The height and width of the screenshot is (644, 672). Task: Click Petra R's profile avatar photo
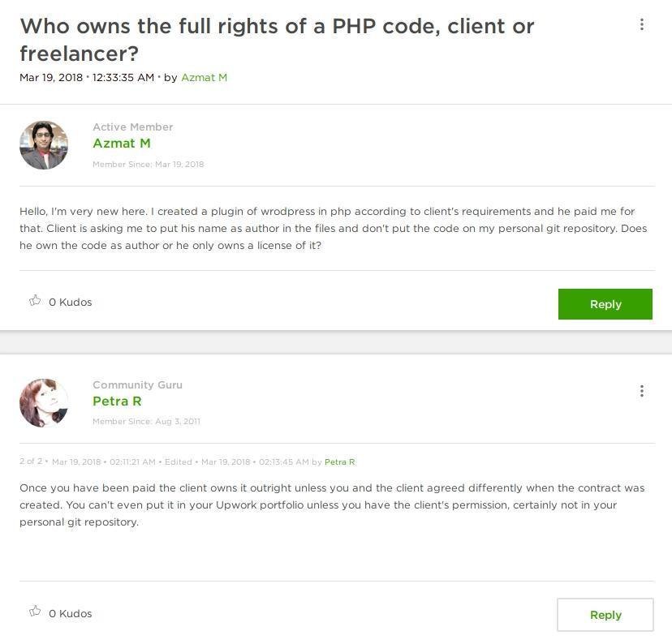(44, 402)
